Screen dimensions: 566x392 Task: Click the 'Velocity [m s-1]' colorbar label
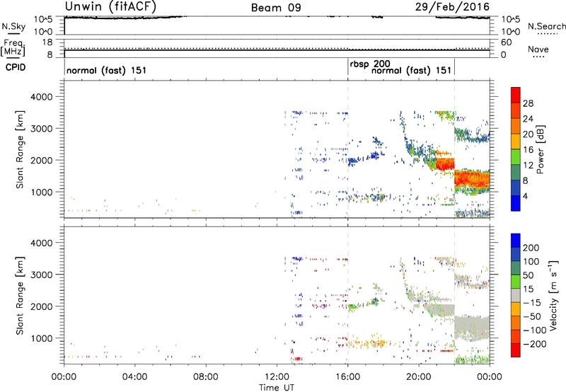(553, 295)
